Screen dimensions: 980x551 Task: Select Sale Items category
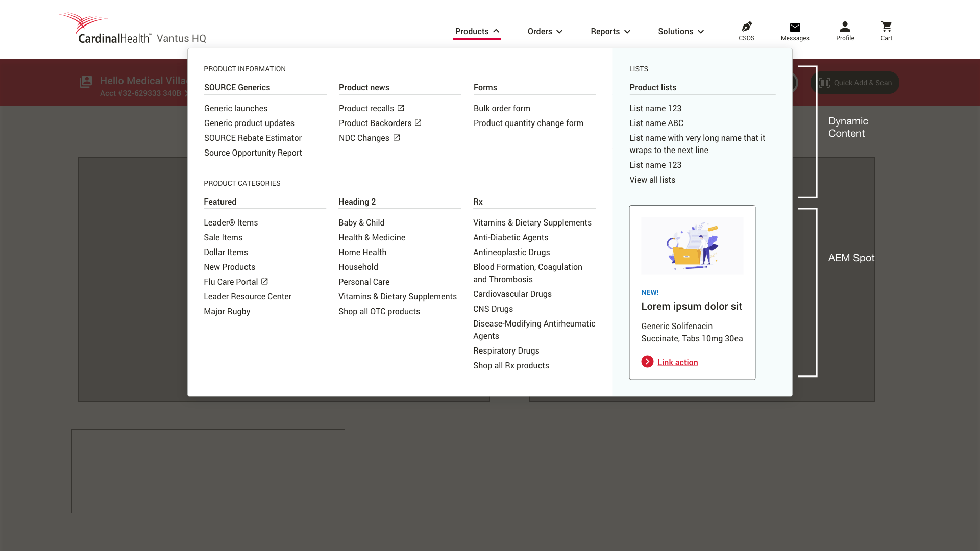[223, 237]
